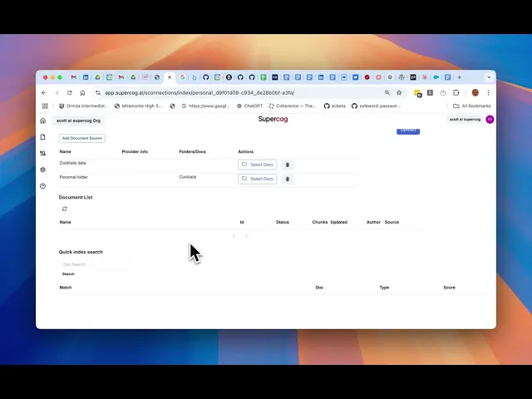Screen dimensions: 532x399
Task: Go to next page of Document List
Action: pyautogui.click(x=246, y=235)
